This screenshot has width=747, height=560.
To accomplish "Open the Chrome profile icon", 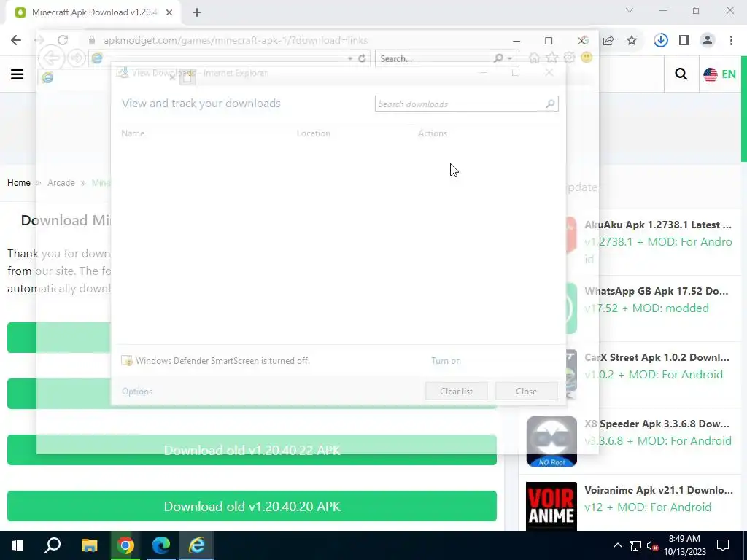I will point(708,41).
